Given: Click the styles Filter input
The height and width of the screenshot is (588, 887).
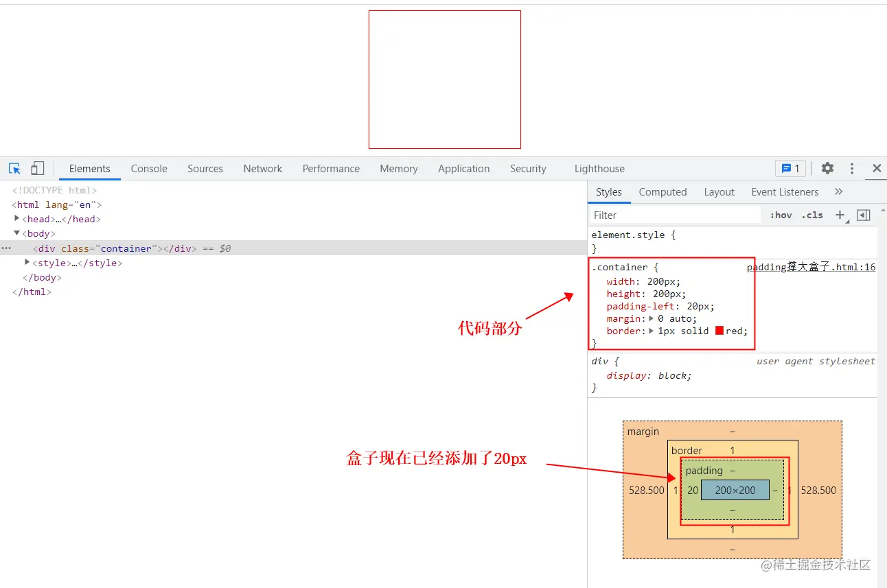Looking at the screenshot, I should click(675, 215).
